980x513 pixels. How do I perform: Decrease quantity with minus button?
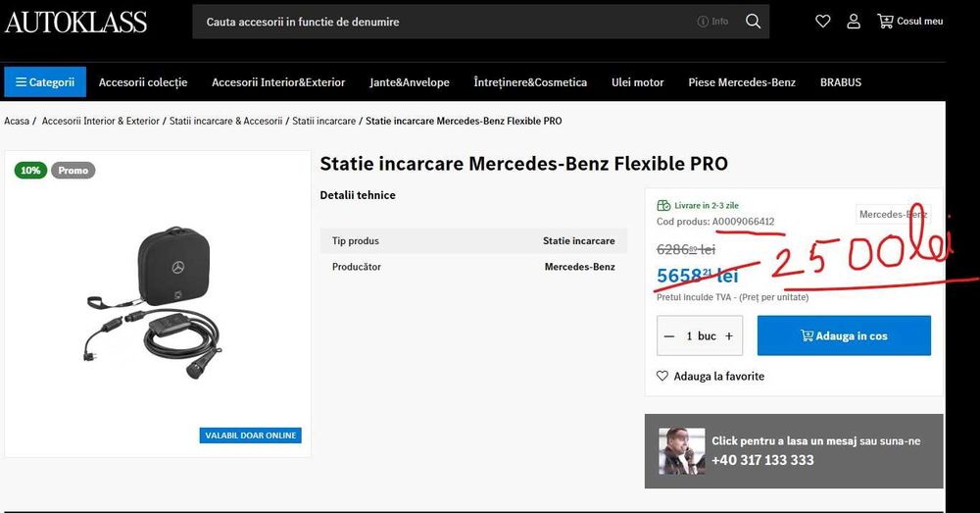pyautogui.click(x=669, y=335)
